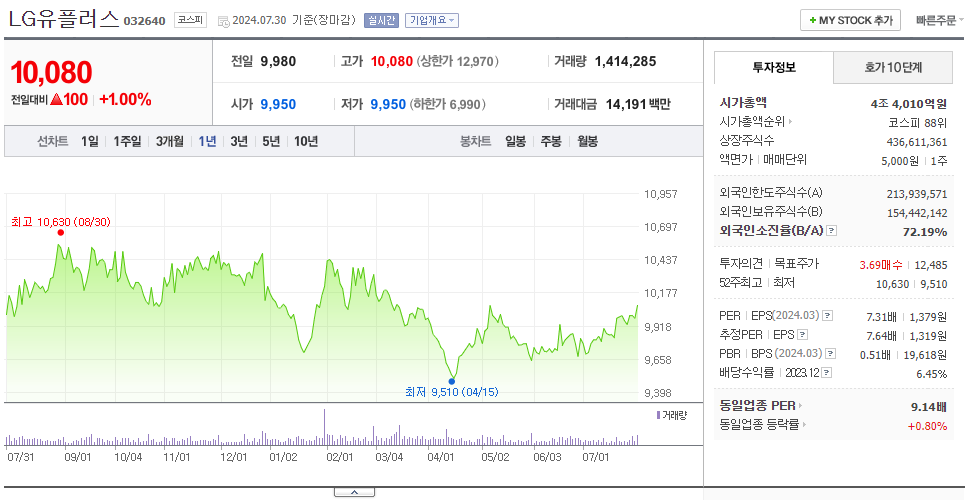This screenshot has height=500, width=968.
Task: Click the 전일 value 9,980
Action: 278,61
